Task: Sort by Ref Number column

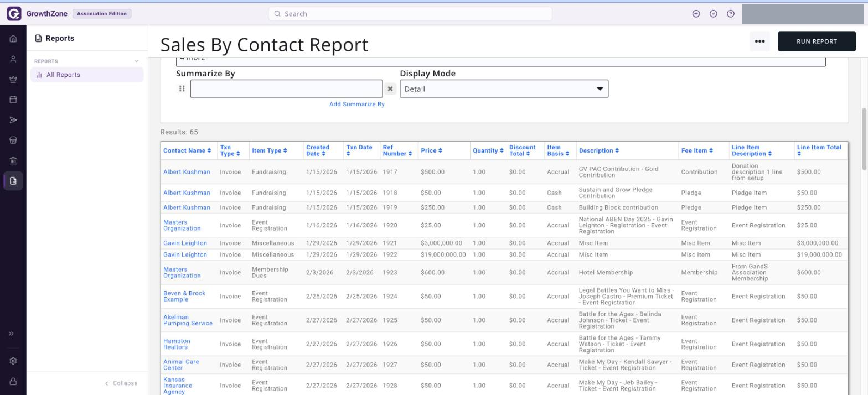Action: click(x=397, y=150)
